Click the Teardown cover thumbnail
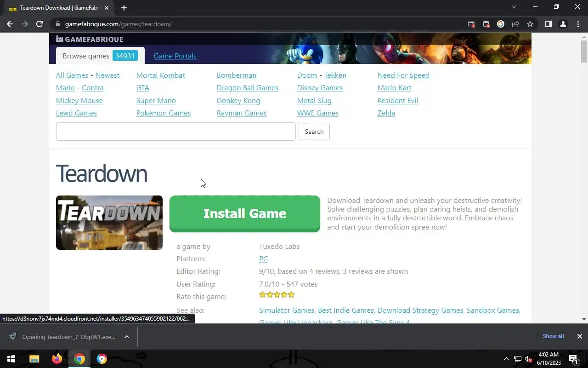Screen dimensions: 588x368 tap(109, 223)
